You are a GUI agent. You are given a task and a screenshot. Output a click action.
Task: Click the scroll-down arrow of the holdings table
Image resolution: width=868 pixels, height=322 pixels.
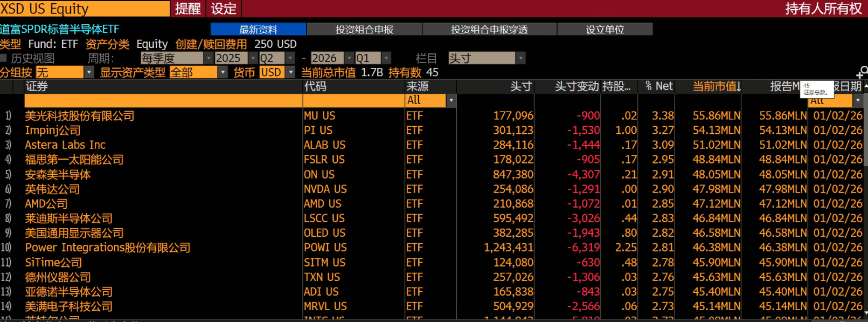click(x=865, y=312)
